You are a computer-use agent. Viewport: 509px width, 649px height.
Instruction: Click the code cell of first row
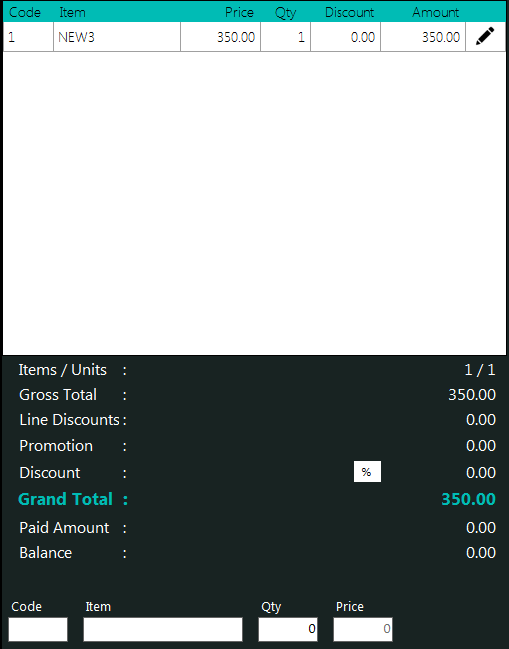(x=28, y=37)
